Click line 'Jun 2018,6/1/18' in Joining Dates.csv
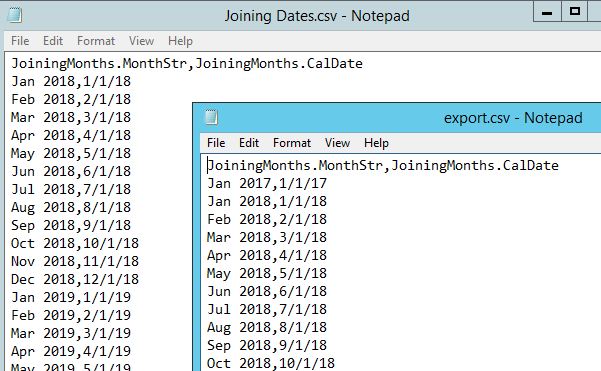601x371 pixels. coord(71,172)
